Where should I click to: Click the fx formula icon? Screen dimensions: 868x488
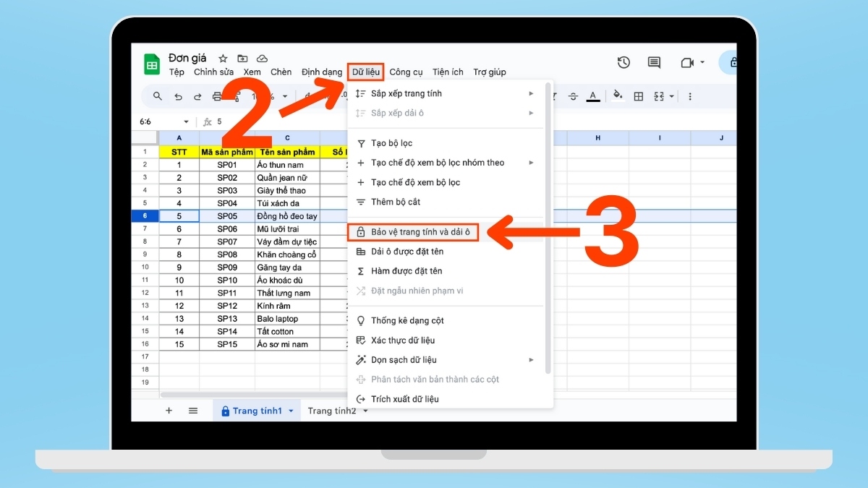pos(208,121)
